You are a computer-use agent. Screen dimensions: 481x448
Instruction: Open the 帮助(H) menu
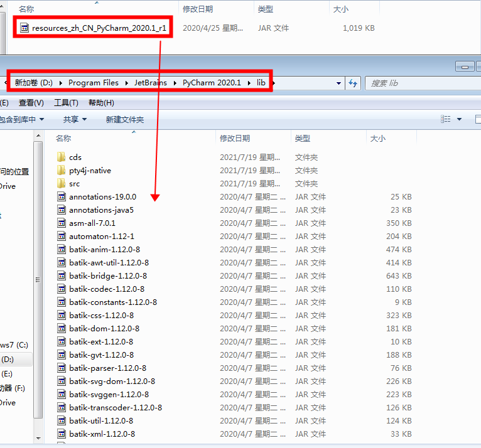[101, 103]
